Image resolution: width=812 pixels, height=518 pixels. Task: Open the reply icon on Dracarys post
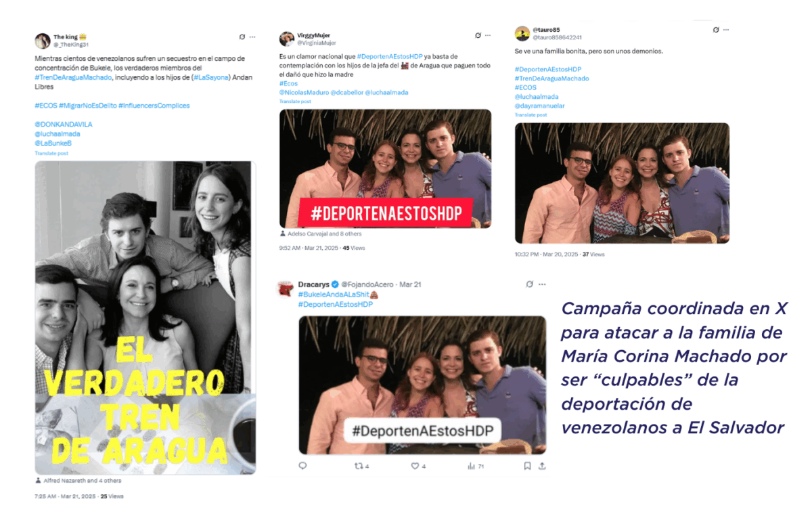302,466
